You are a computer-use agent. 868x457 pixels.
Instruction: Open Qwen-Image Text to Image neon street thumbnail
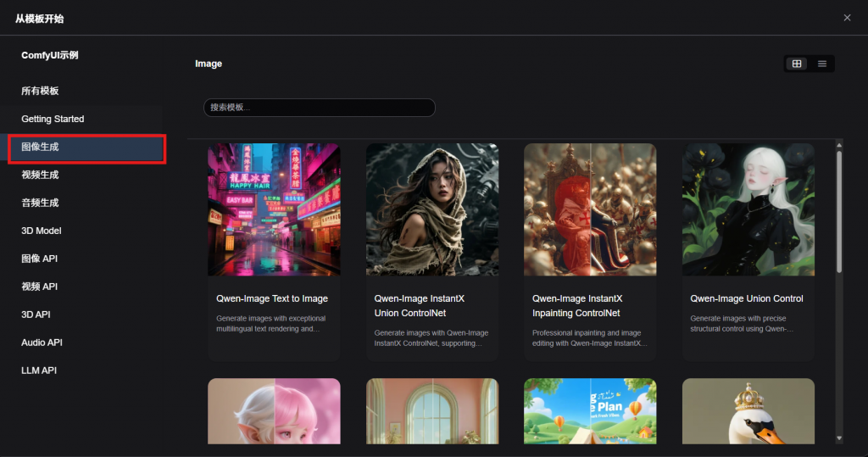pos(274,209)
